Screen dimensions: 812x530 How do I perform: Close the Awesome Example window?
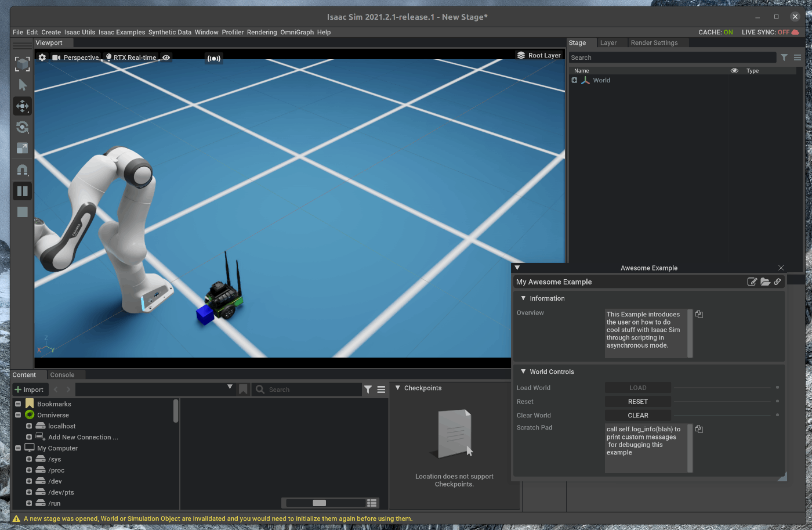[x=781, y=268]
